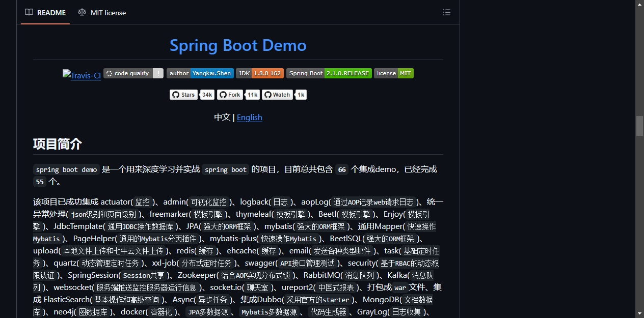Open the author Yangkai.Shen badge
Viewport: 644px width, 318px height.
click(x=200, y=73)
